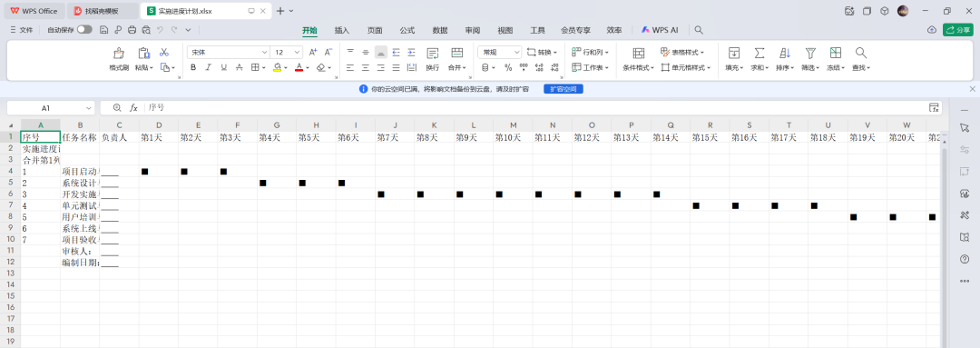Click the Wrap Text (换行) icon
Image resolution: width=980 pixels, height=348 pixels.
point(433,54)
